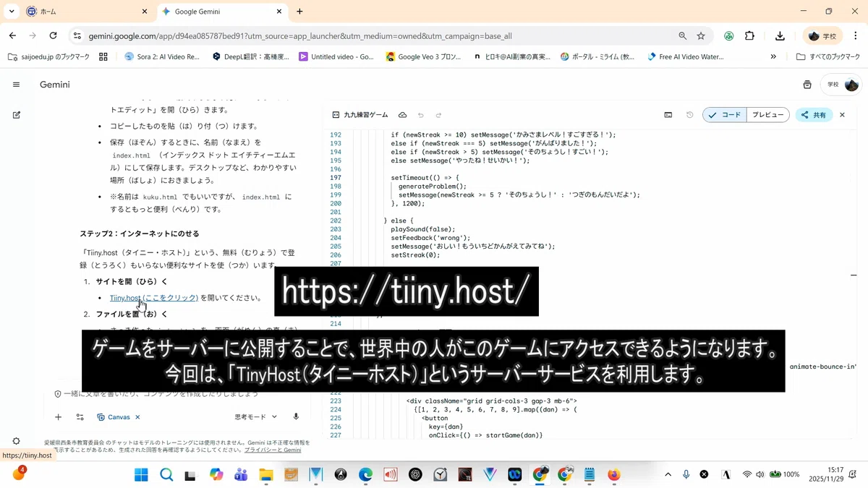Open the Untitled video bookmark

[336, 56]
